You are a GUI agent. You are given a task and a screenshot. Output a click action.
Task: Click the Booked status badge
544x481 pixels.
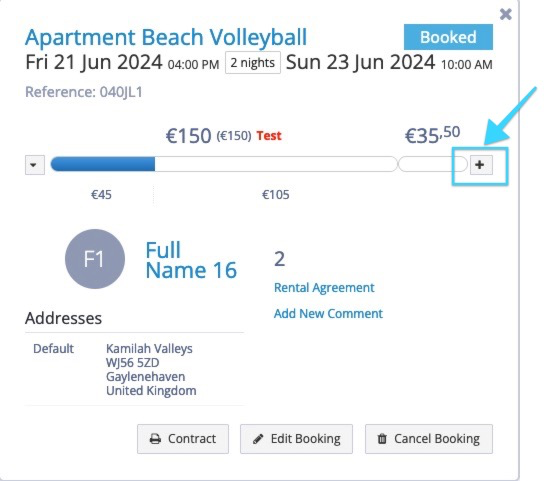[448, 37]
